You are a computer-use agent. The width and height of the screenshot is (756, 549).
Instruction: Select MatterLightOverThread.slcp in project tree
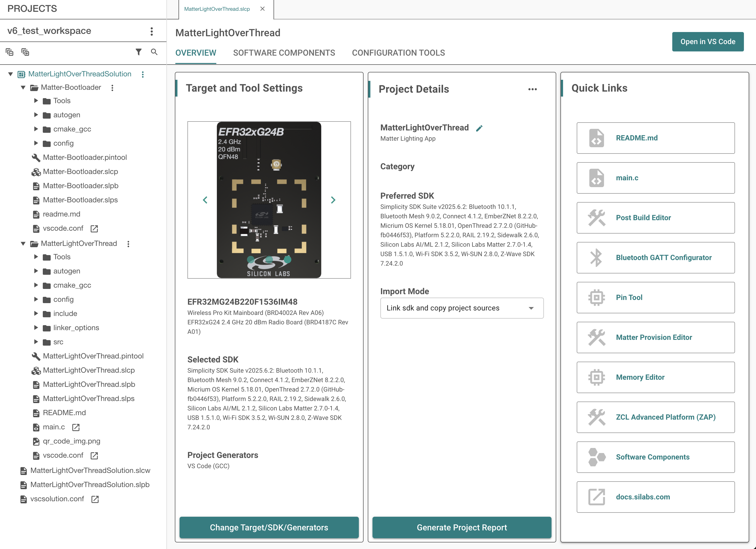(89, 370)
